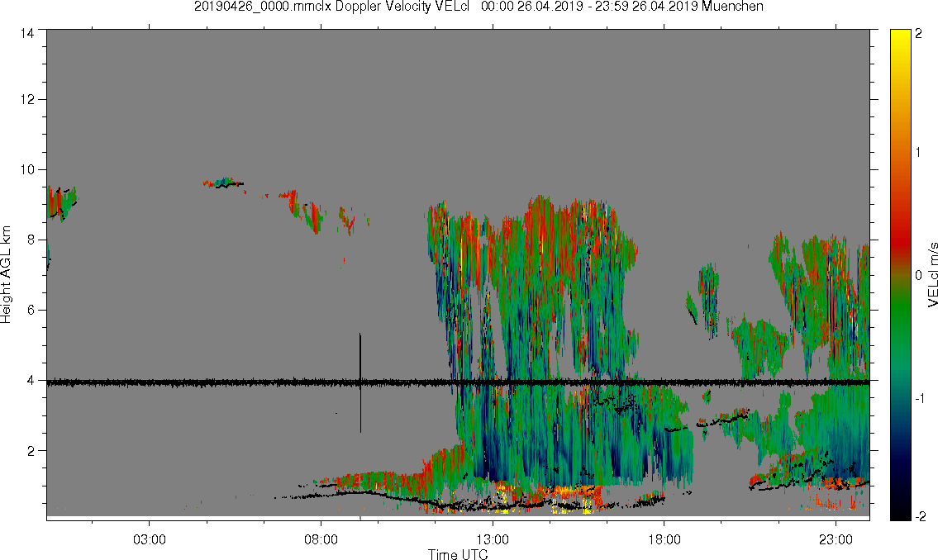Viewport: 938px width, 560px height.
Task: Click the 03:00 time tick label
Action: 149,539
